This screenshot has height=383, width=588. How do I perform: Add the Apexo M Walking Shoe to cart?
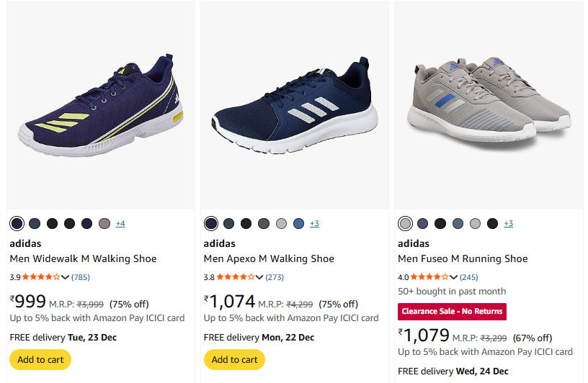pos(234,359)
